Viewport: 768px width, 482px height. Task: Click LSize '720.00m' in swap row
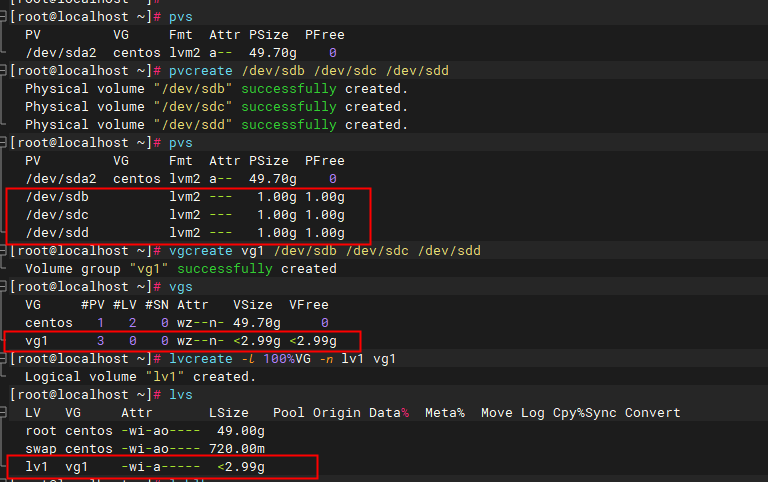click(x=237, y=449)
